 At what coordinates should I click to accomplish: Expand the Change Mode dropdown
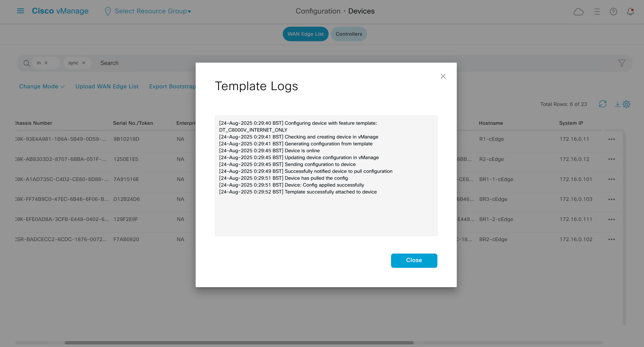pos(42,87)
